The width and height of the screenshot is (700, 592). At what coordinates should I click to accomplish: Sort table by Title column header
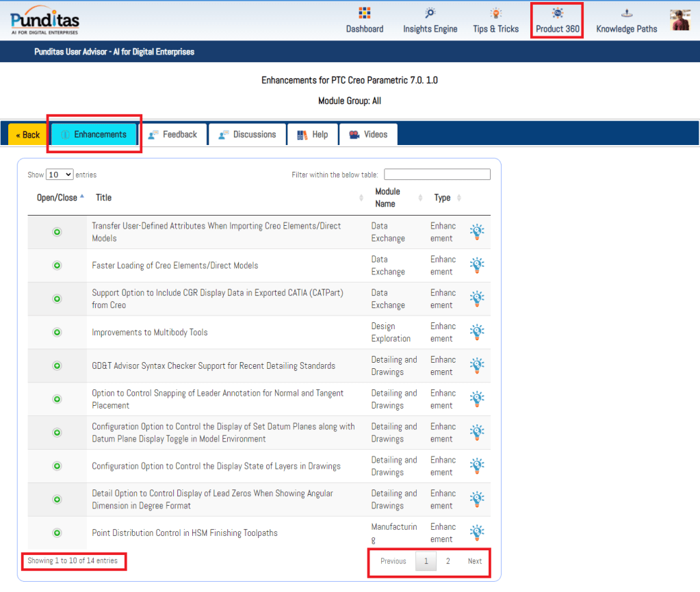click(x=104, y=198)
